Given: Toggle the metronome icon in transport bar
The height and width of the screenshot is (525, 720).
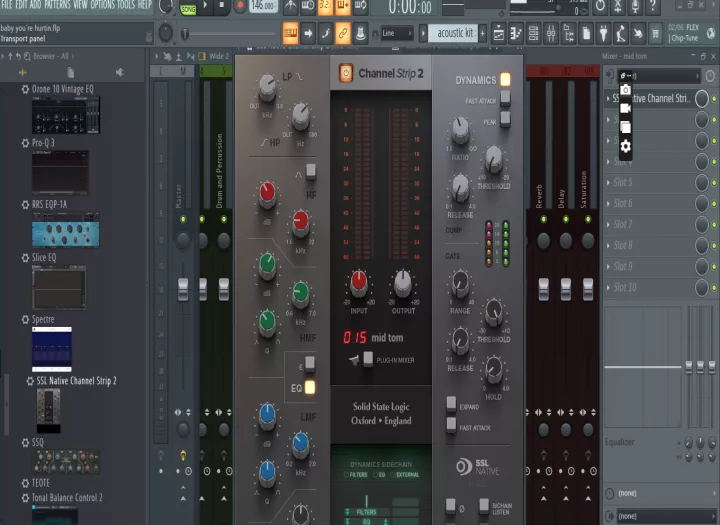Looking at the screenshot, I should 291,6.
